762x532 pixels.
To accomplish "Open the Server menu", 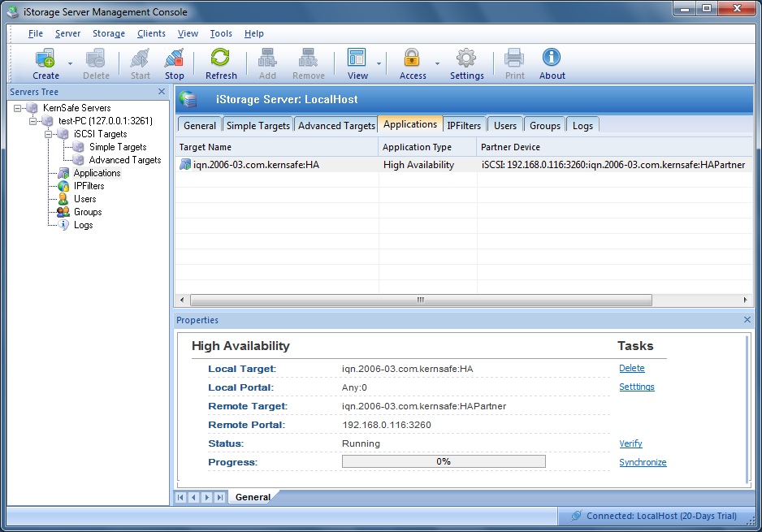I will tap(67, 33).
